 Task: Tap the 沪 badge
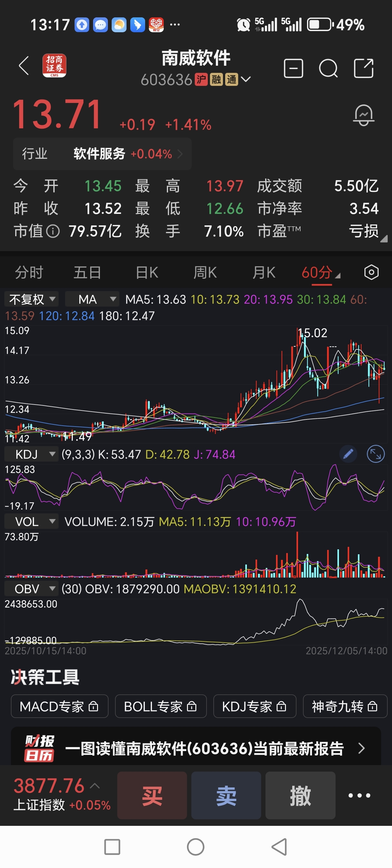(x=201, y=80)
